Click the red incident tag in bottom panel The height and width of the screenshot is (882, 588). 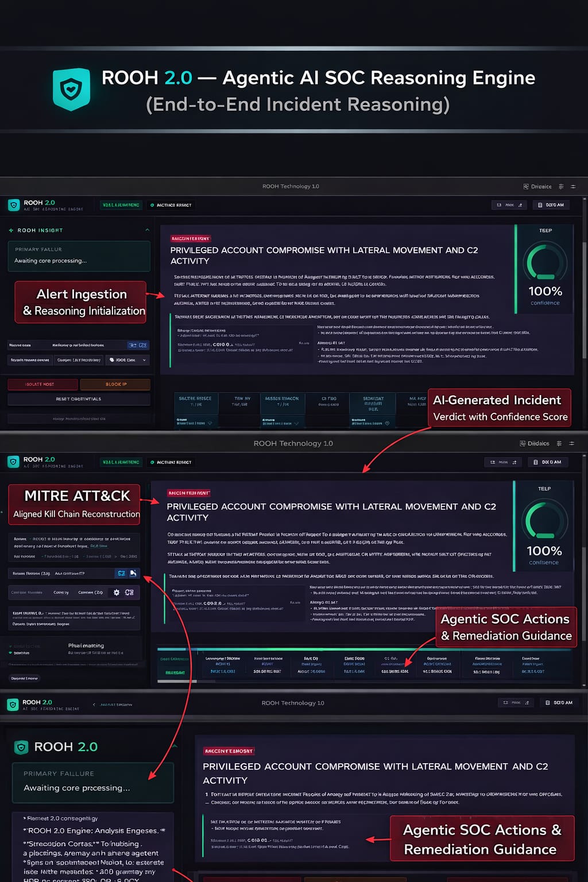[229, 751]
